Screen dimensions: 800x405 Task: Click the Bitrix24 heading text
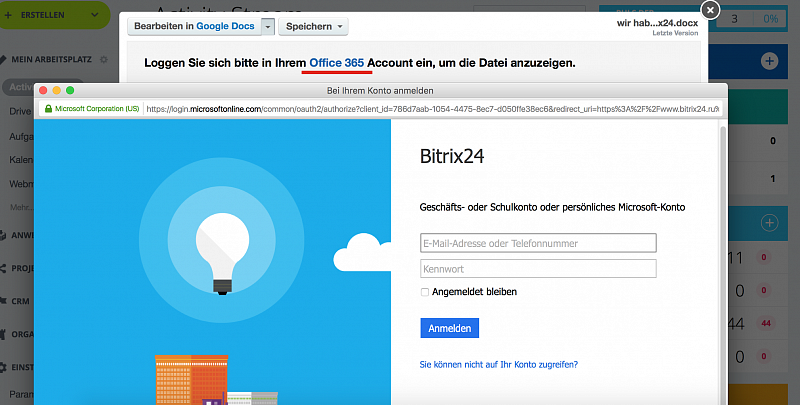click(452, 157)
